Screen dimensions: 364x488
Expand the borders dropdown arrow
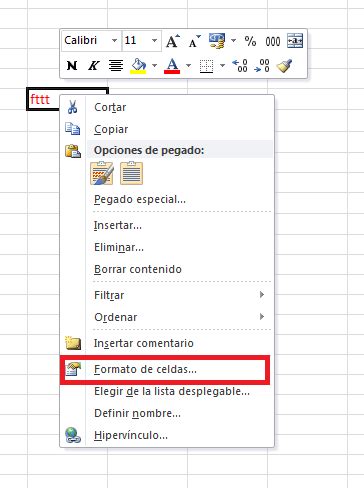click(222, 65)
